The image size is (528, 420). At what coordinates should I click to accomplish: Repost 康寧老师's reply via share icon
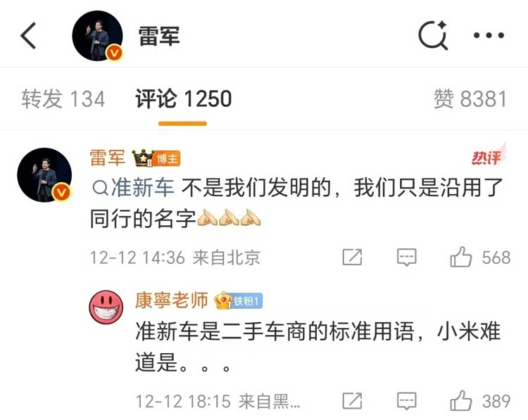pos(352,401)
